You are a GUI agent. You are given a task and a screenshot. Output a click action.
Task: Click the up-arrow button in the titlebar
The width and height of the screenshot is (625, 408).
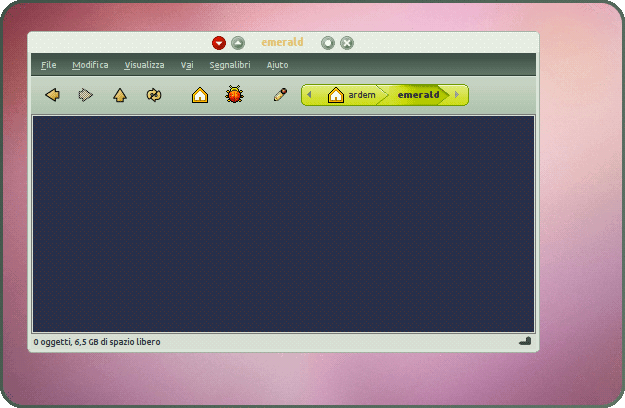pos(238,43)
